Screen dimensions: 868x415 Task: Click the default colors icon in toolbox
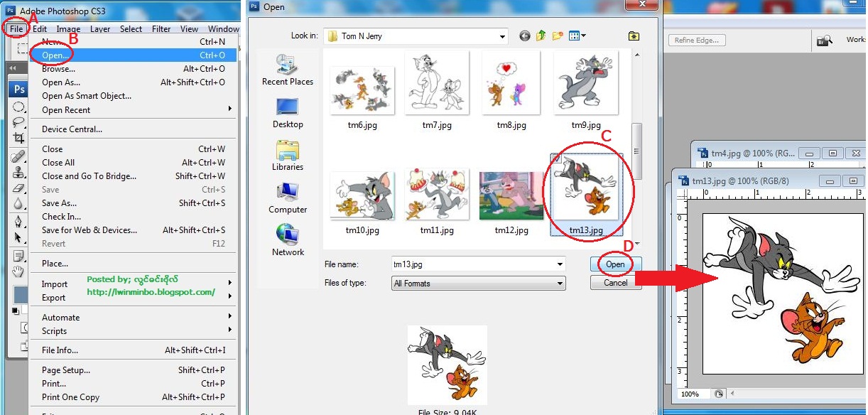16,311
